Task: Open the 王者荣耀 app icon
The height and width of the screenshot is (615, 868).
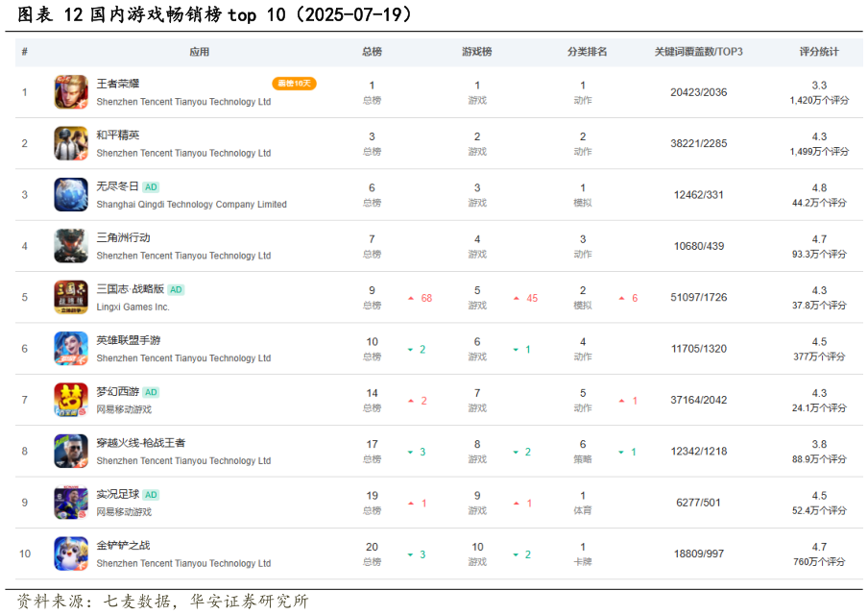Action: [71, 91]
